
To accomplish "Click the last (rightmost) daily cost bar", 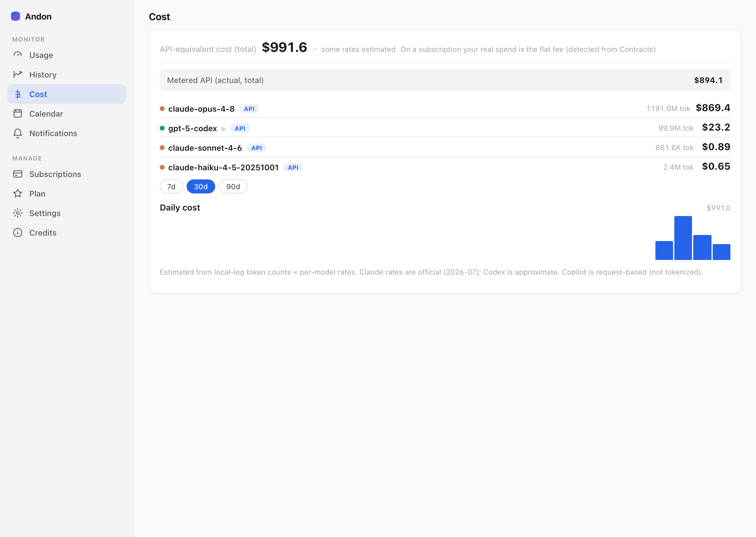I will click(x=721, y=252).
